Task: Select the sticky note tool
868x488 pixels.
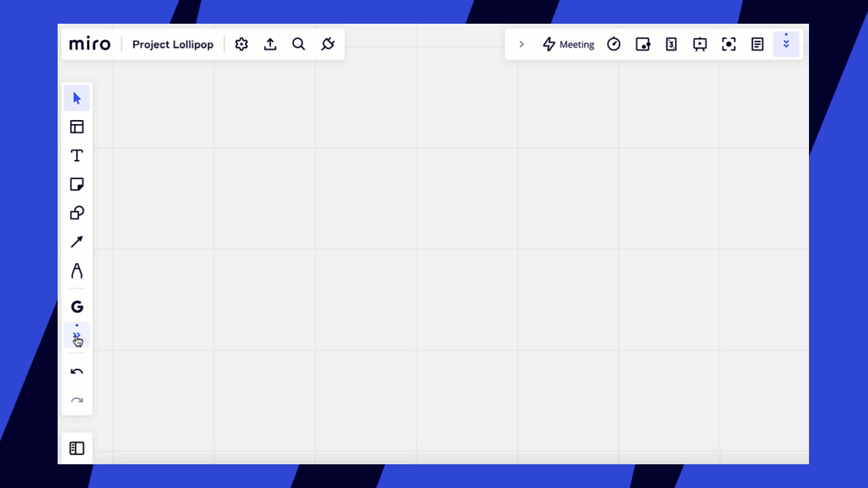Action: tap(77, 184)
